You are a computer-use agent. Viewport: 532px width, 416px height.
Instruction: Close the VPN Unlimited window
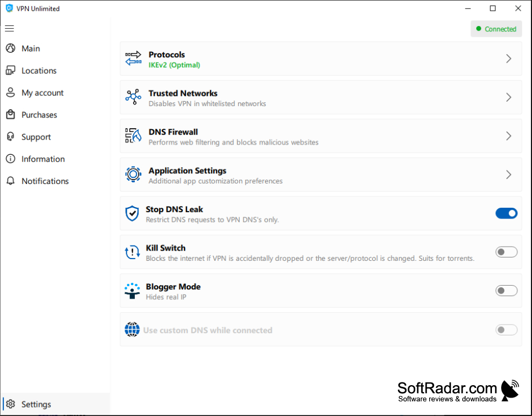point(518,9)
